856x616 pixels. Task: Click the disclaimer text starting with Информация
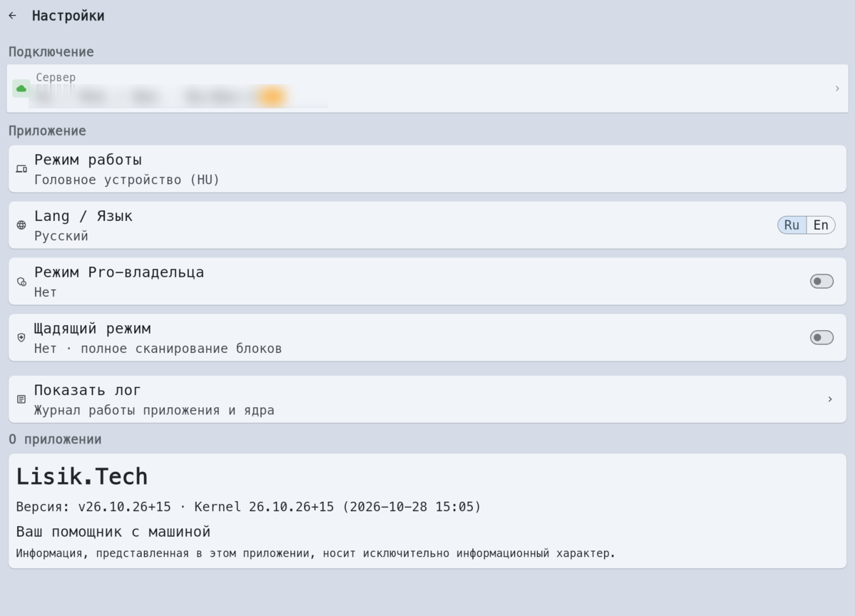(315, 553)
